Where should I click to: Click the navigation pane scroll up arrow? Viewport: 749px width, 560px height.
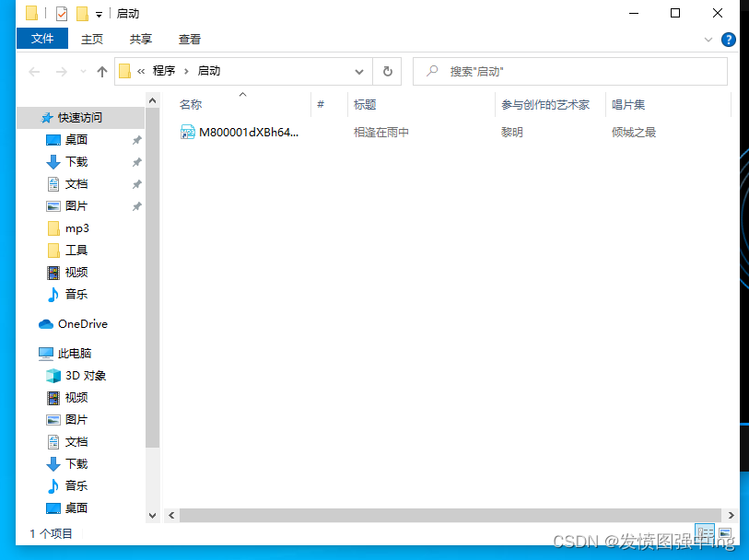click(x=152, y=100)
